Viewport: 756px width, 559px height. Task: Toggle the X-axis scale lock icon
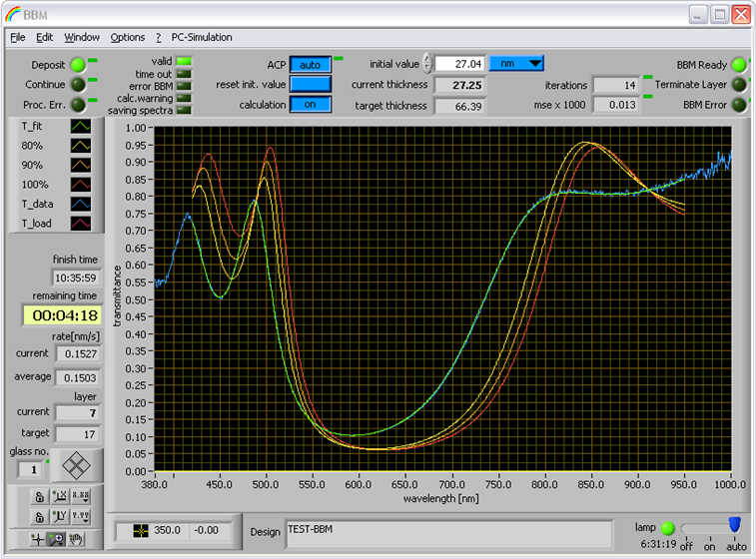pos(40,496)
